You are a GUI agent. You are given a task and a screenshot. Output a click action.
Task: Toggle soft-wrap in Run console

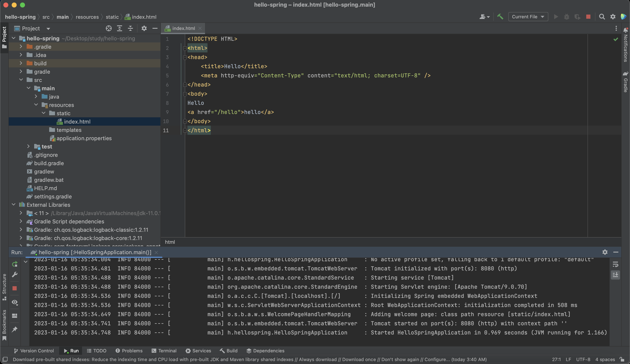point(615,264)
